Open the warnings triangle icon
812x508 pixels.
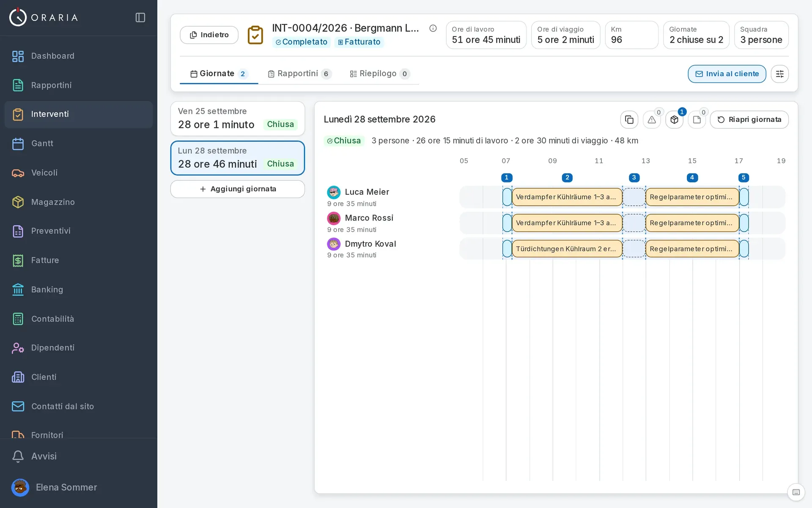pyautogui.click(x=652, y=119)
